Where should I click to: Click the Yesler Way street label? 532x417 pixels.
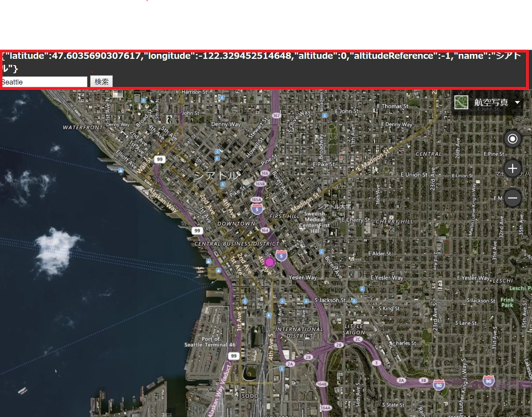[x=303, y=277]
